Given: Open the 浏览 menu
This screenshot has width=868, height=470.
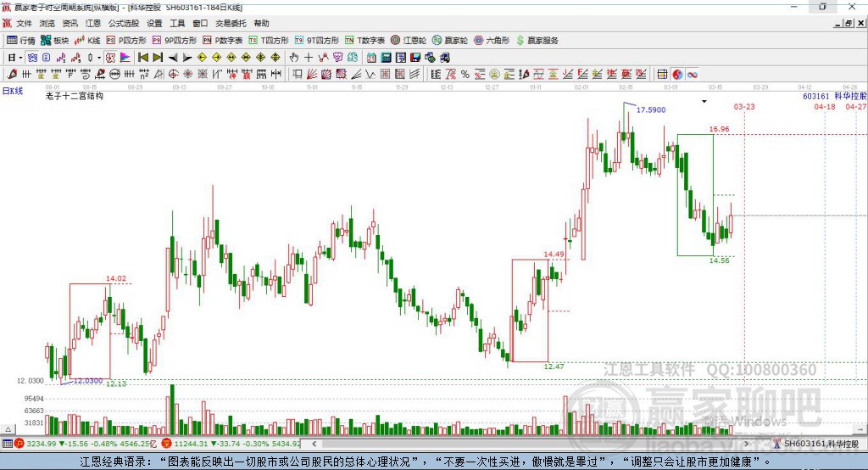Looking at the screenshot, I should (x=47, y=23).
